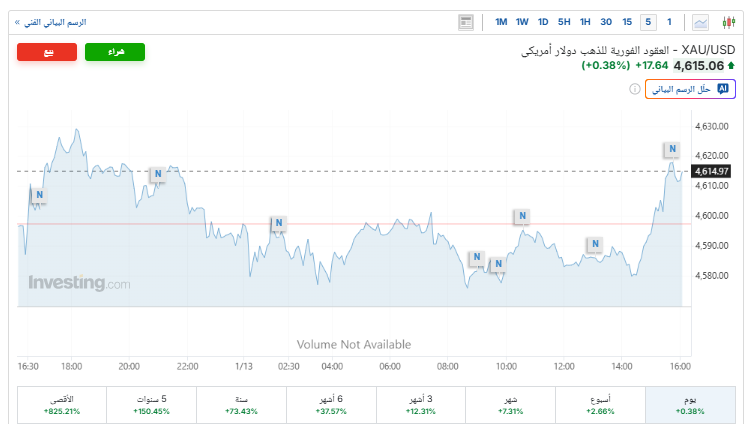Select the area chart type icon
745x424 pixels.
701,21
